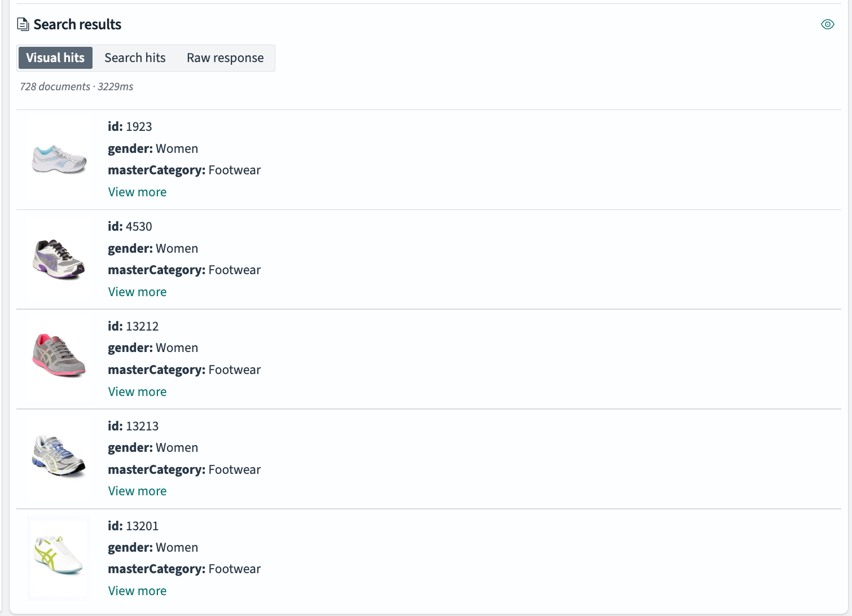Click the Search results heading
Screen dimensions: 852x616
click(x=77, y=25)
